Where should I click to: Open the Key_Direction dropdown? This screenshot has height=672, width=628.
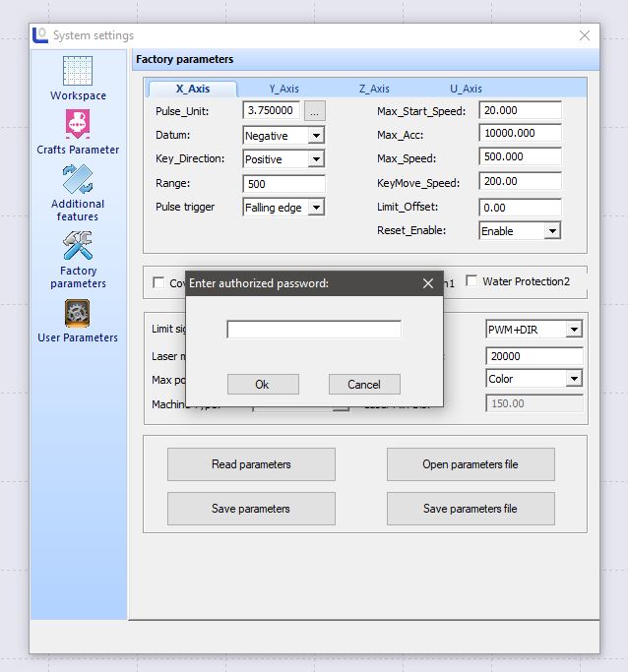pyautogui.click(x=315, y=159)
